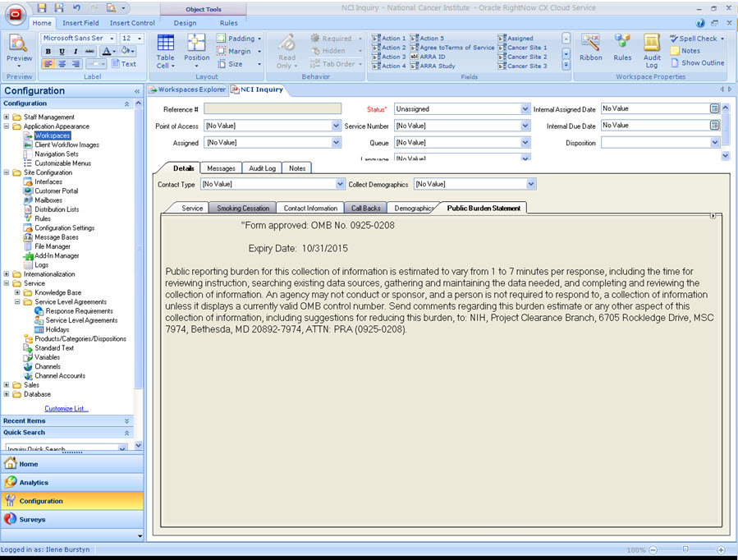Toggle Show Outline option
Image resolution: width=738 pixels, height=560 pixels.
click(x=697, y=63)
